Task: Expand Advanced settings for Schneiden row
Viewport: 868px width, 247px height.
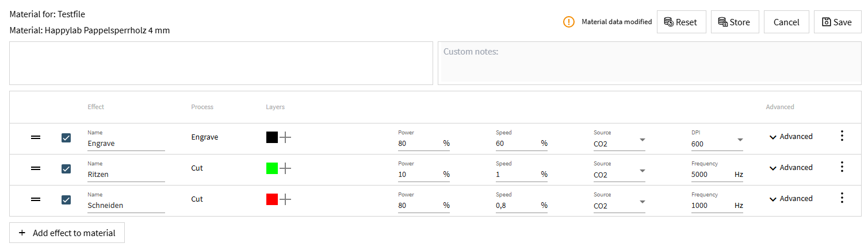Action: 791,199
